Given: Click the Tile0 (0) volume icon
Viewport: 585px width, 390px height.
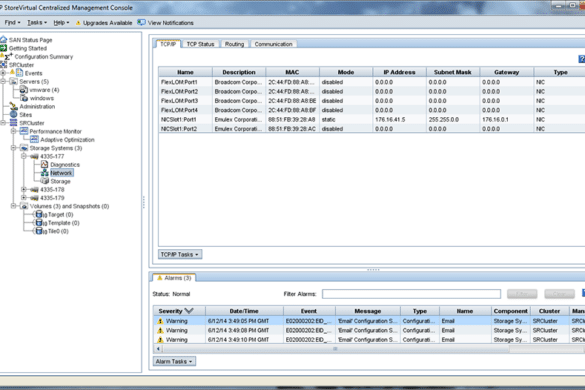Looking at the screenshot, I should coord(39,231).
